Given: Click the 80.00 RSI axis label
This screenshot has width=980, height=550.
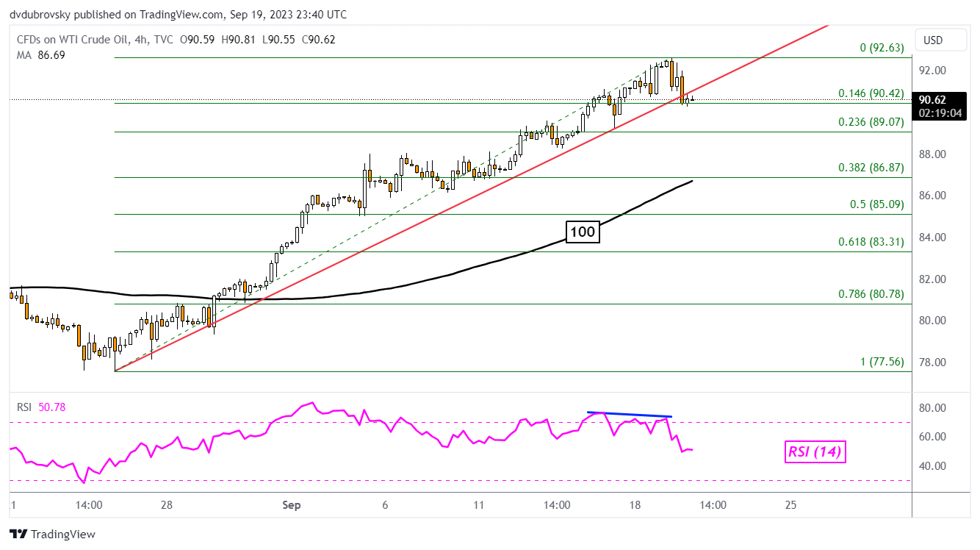Looking at the screenshot, I should click(933, 408).
